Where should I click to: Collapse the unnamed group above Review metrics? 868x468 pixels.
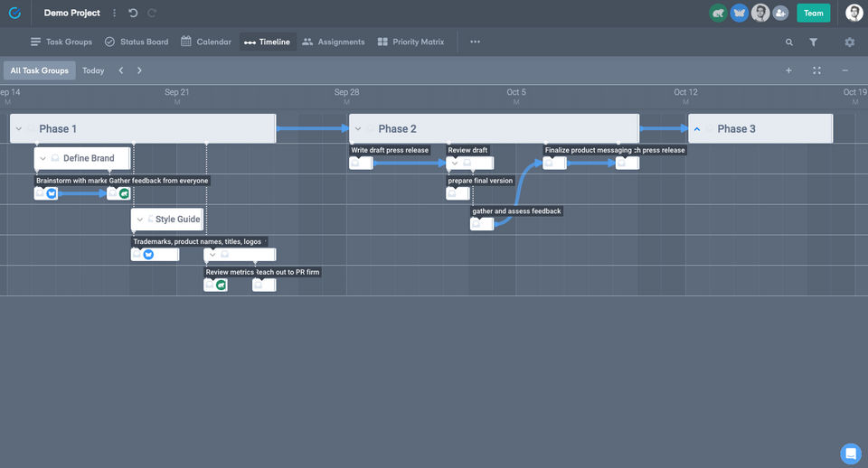212,255
